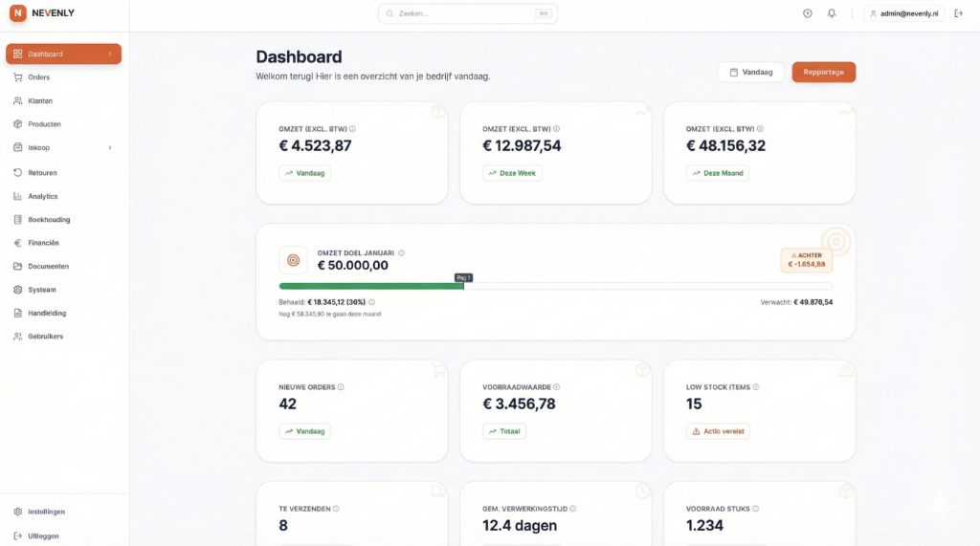Click the Achter € -1.654,88 badge
The image size is (980, 546).
pos(806,260)
